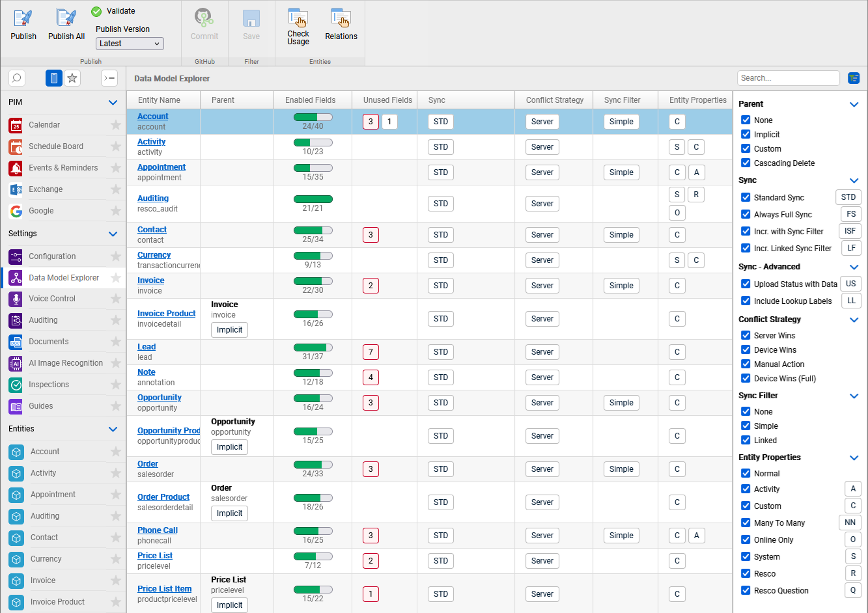Select Inspections from the sidebar
Screen dimensions: 868x613
coord(49,385)
